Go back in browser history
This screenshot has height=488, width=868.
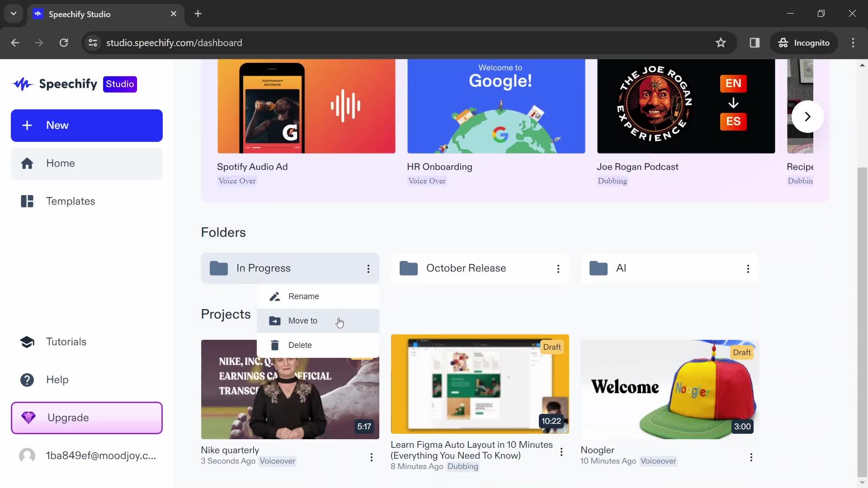pos(15,42)
